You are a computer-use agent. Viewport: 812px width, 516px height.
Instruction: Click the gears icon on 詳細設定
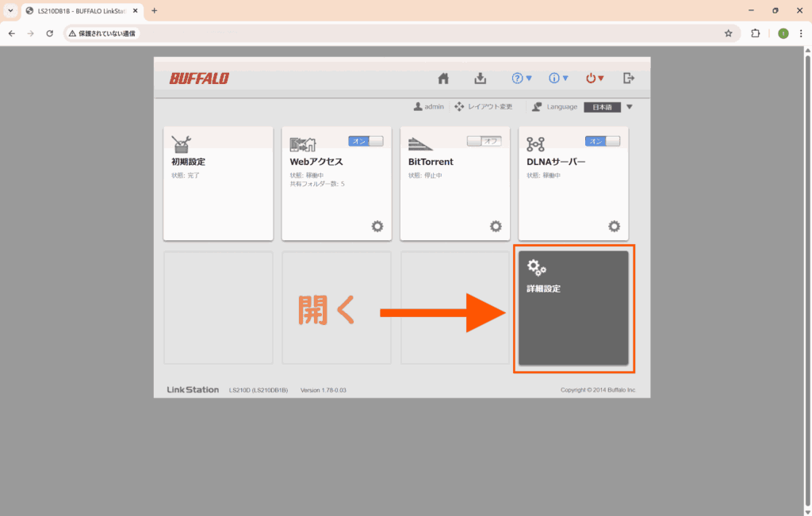pos(537,268)
